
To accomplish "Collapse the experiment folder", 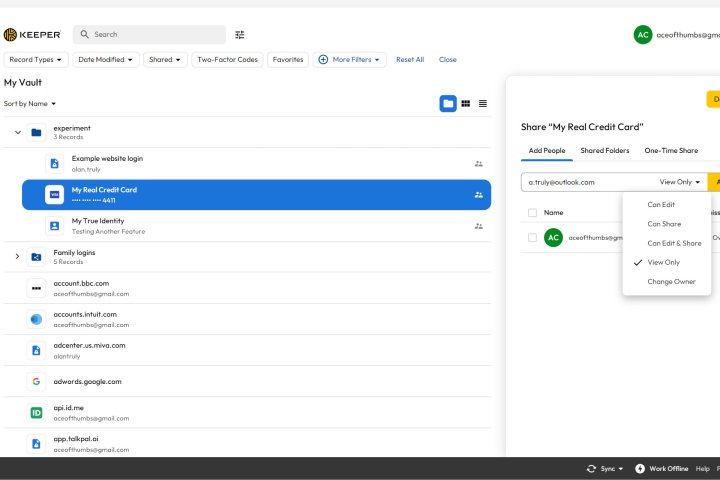I will tap(18, 132).
